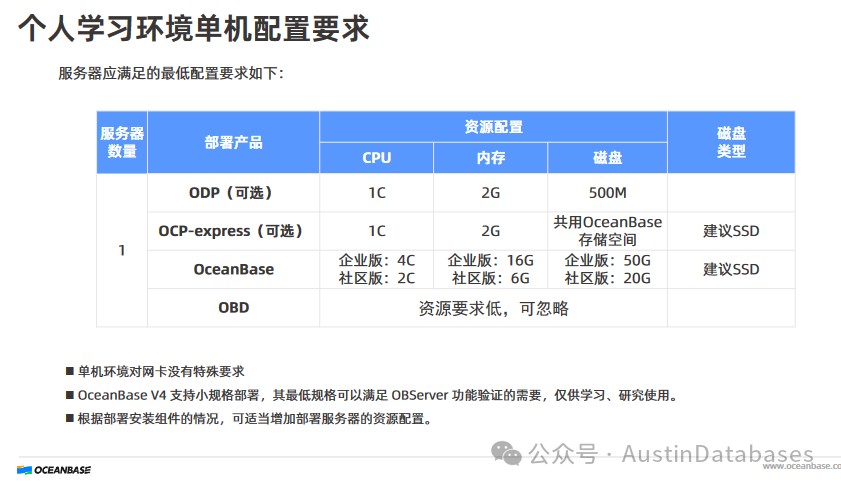The height and width of the screenshot is (488, 841).
Task: Click the 企业版：50G 社区版：20G cell
Action: click(607, 269)
